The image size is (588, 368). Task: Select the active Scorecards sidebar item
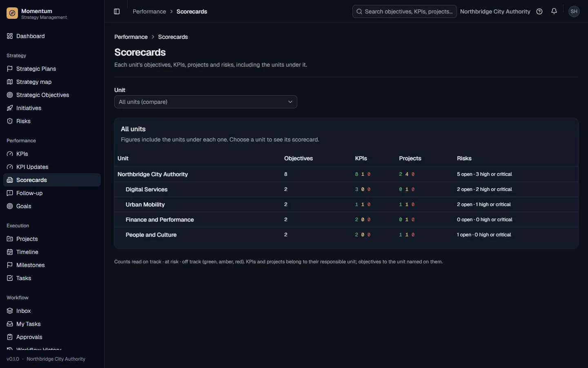pyautogui.click(x=52, y=180)
